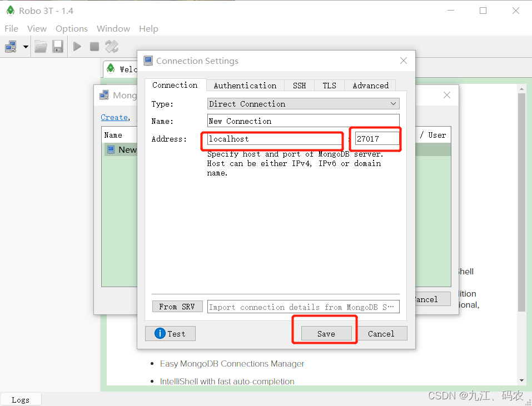Switch to the TLS tab
Image resolution: width=532 pixels, height=406 pixels.
pos(329,86)
